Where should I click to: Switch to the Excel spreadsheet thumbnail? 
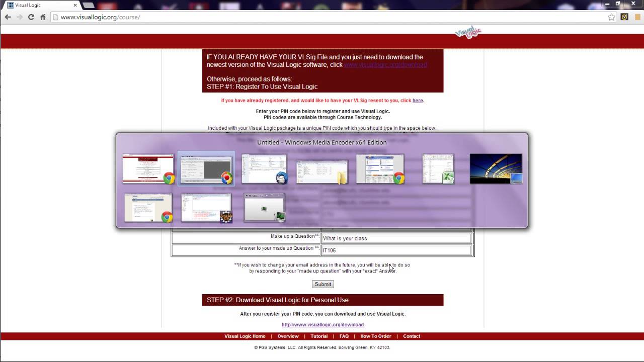(438, 169)
